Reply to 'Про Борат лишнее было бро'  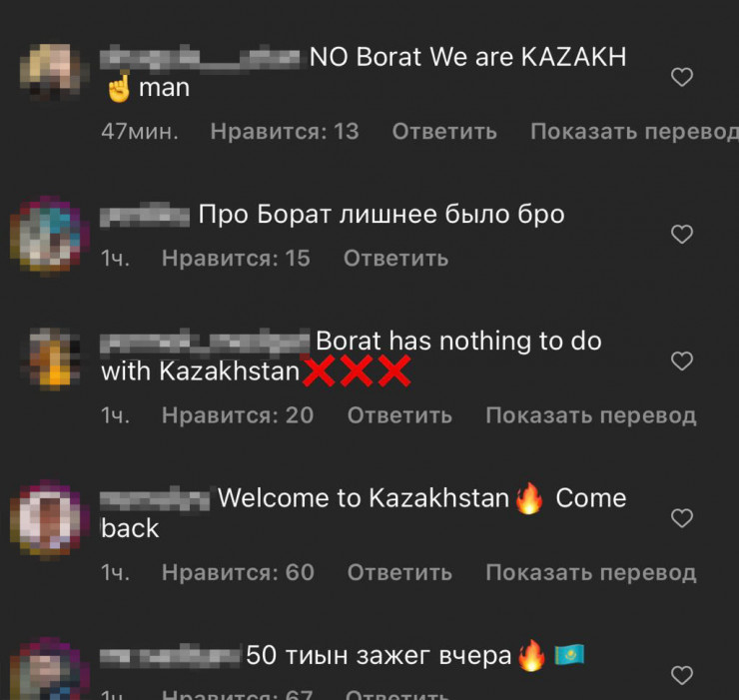395,259
